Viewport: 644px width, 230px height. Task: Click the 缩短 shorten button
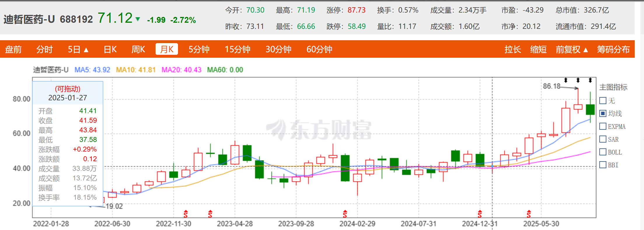(538, 49)
